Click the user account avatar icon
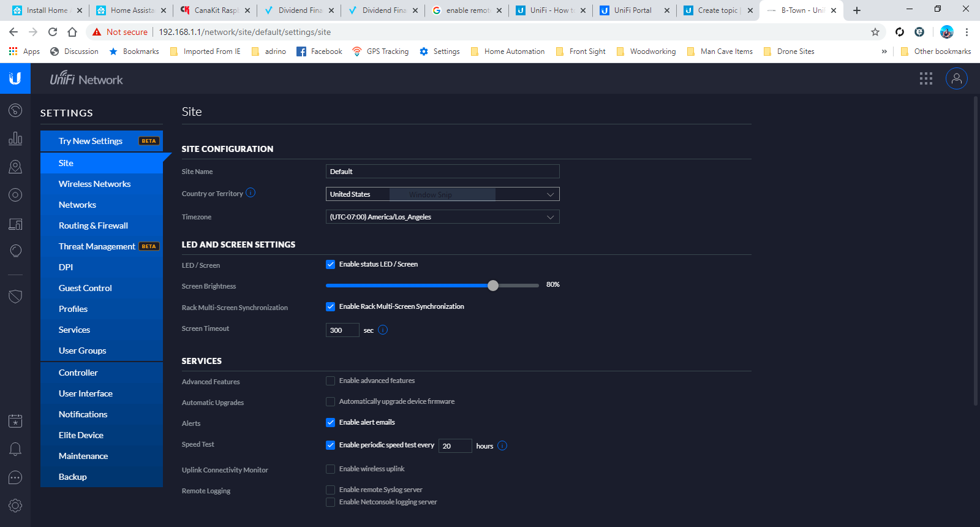The width and height of the screenshot is (980, 527). (x=956, y=78)
